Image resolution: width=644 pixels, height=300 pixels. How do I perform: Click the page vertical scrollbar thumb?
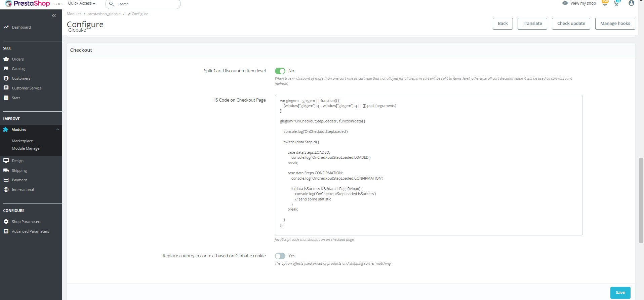641,200
